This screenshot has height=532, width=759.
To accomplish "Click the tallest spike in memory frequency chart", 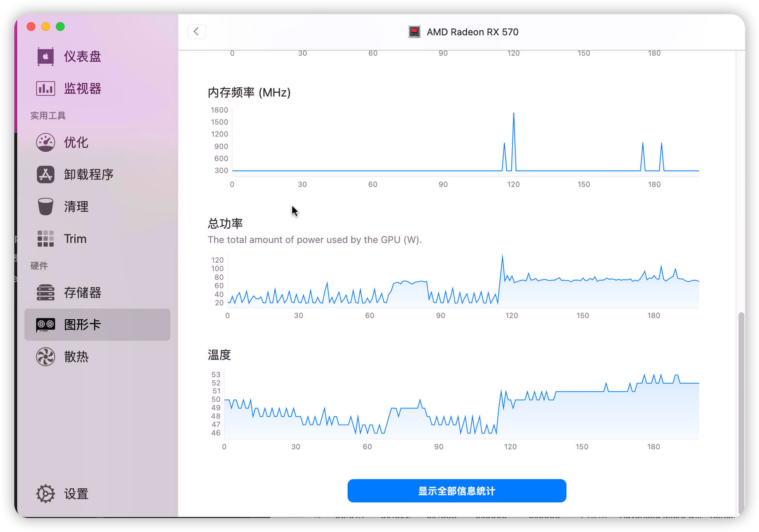I will coord(513,114).
